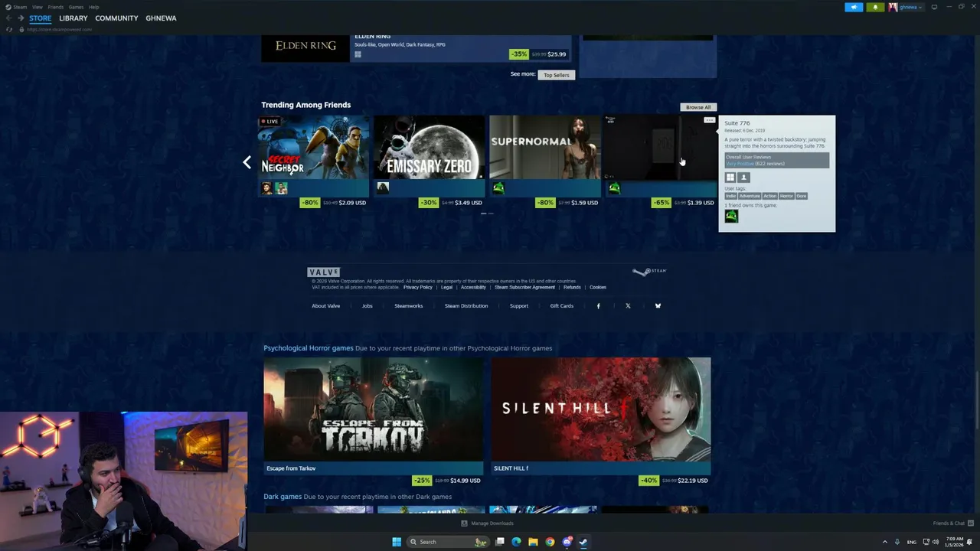980x551 pixels.
Task: Open the Privacy Policy link
Action: [x=418, y=287]
